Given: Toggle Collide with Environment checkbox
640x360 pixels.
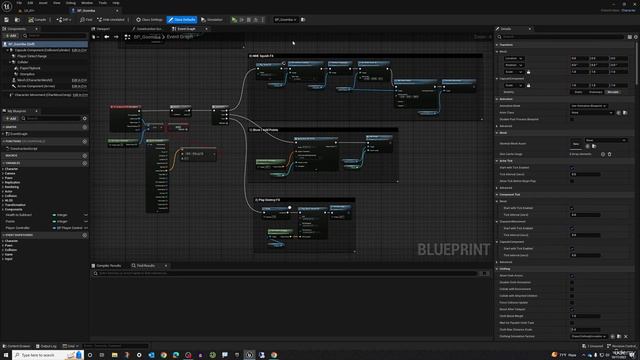Looking at the screenshot, I should point(572,289).
